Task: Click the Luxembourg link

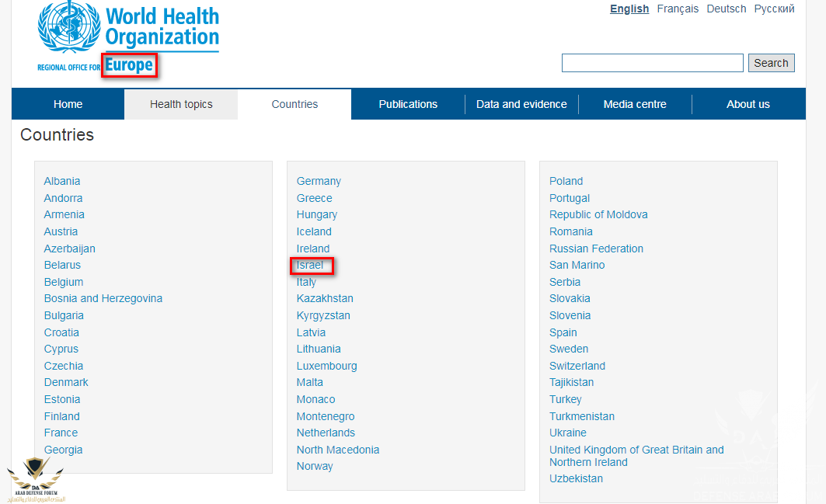Action: coord(326,366)
